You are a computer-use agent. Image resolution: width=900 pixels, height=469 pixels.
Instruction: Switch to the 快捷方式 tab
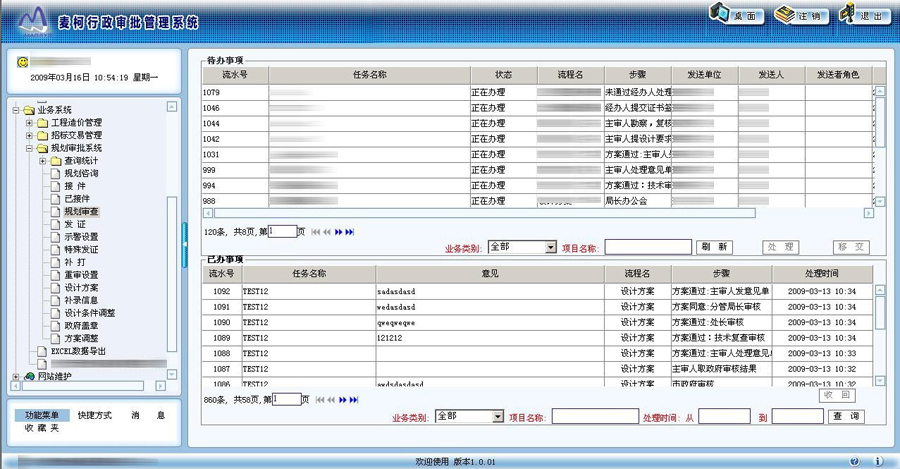click(x=95, y=416)
